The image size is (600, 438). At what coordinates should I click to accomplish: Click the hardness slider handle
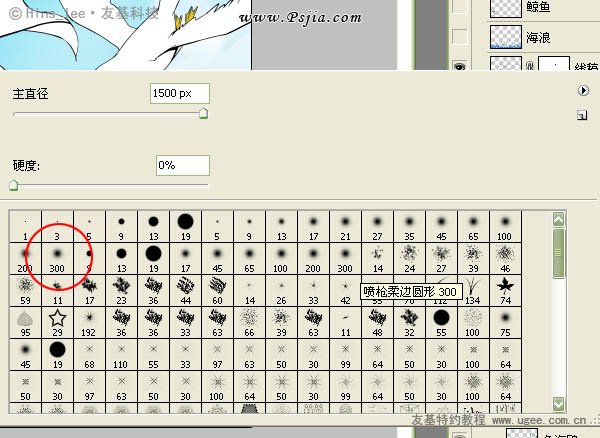14,185
